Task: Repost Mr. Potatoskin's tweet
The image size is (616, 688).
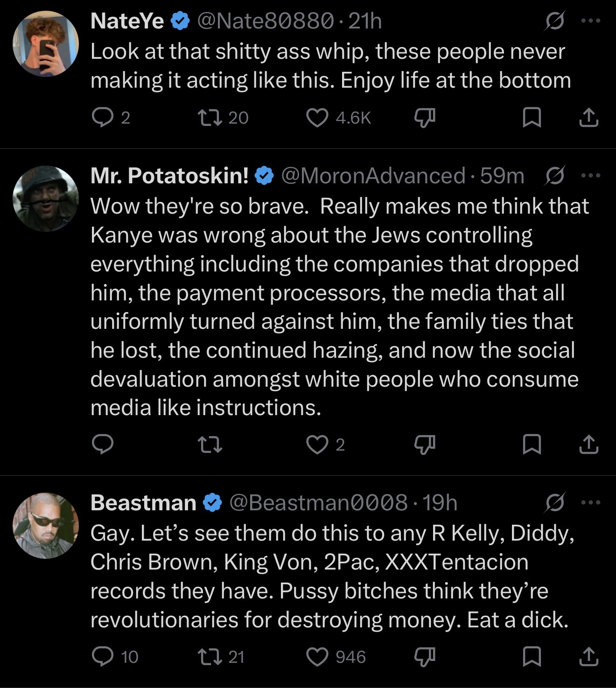Action: pos(210,444)
